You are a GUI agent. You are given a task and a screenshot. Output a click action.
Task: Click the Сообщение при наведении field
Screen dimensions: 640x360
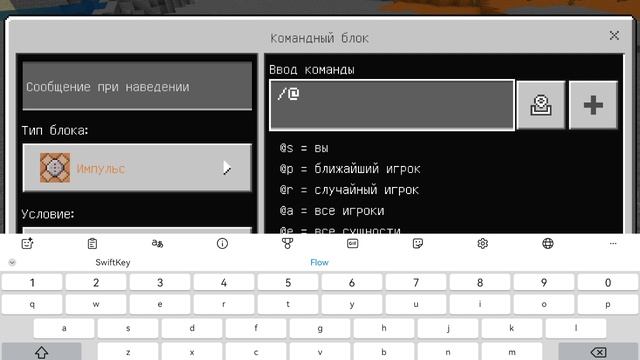(x=137, y=86)
